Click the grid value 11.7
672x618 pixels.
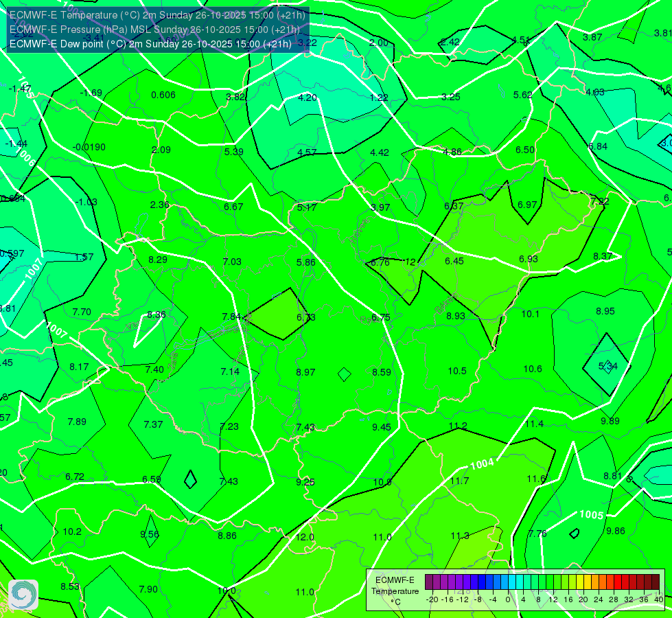459,481
